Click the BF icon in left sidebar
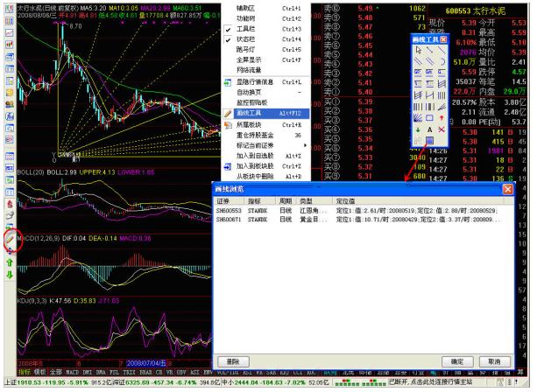Screen dimensions: 537x392 pos(10,139)
